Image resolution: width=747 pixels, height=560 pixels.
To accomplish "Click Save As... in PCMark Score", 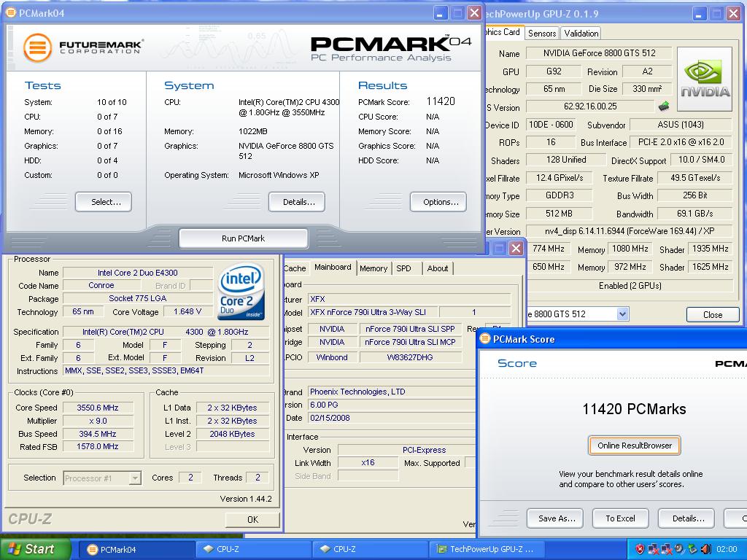I will pos(555,518).
